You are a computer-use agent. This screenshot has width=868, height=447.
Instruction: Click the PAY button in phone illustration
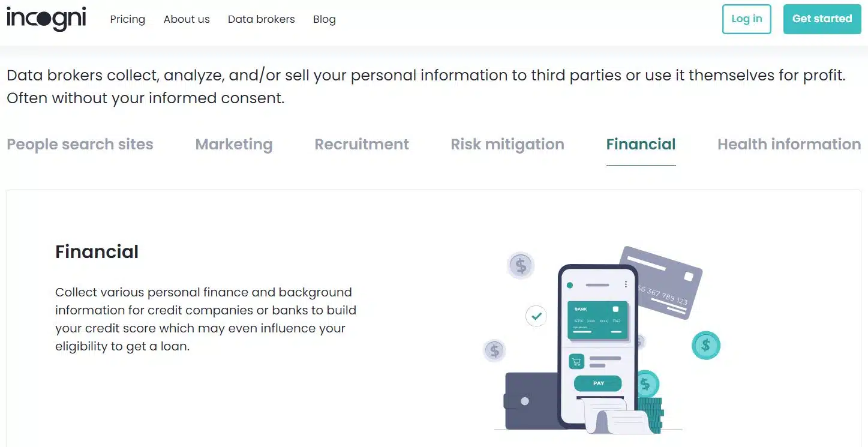point(598,383)
